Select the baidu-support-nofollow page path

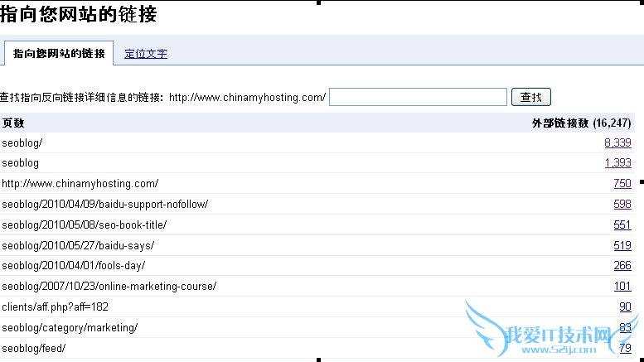[x=105, y=204]
